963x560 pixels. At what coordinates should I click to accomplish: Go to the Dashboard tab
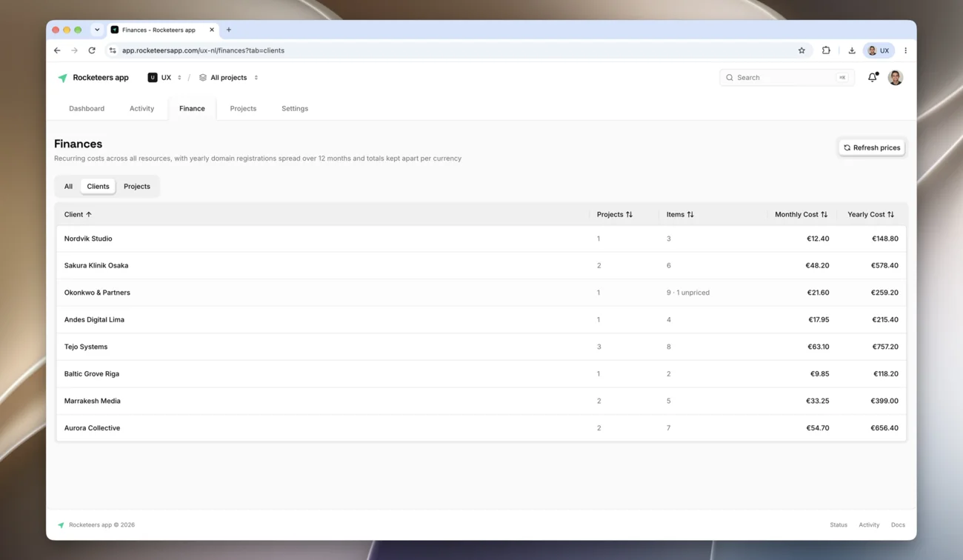click(x=87, y=108)
